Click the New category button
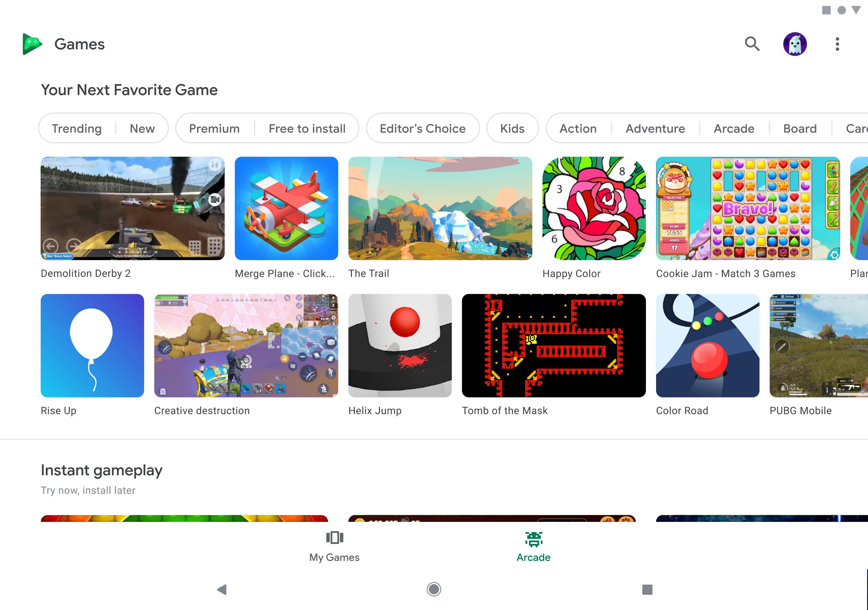The width and height of the screenshot is (868, 610). tap(141, 127)
